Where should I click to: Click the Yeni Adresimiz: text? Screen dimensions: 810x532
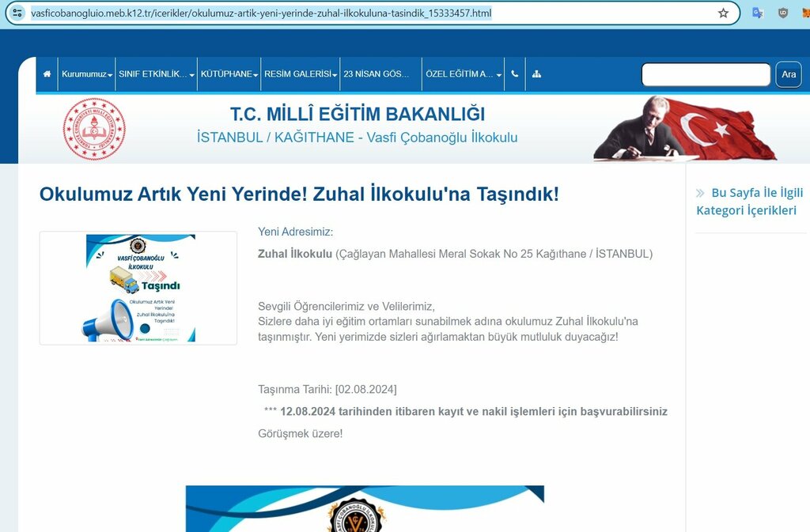(296, 232)
